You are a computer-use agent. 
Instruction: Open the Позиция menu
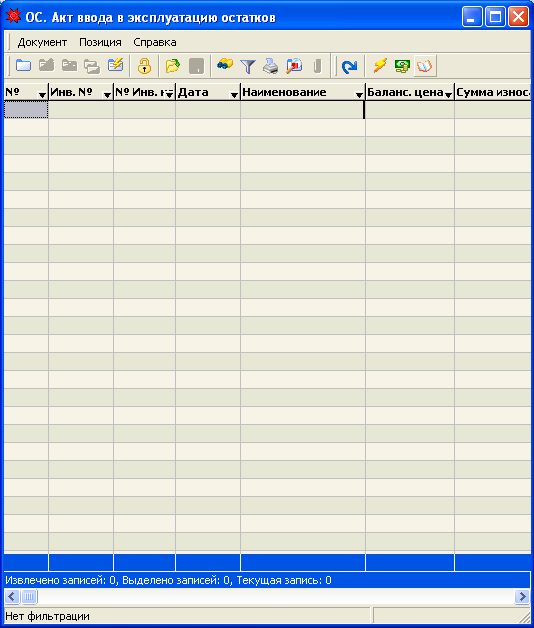point(100,42)
